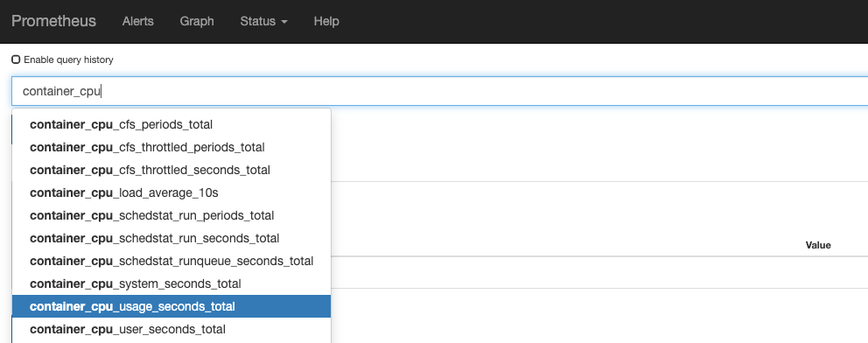Go to the Alerts page
Viewport: 868px width, 343px height.
pyautogui.click(x=138, y=21)
